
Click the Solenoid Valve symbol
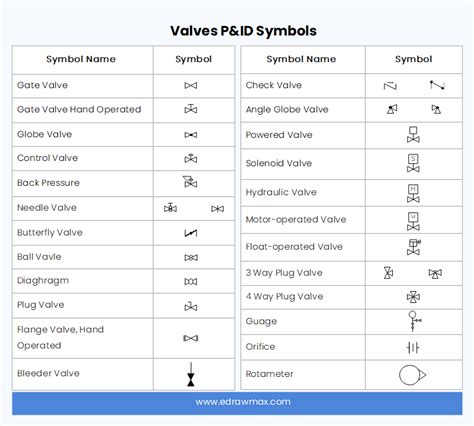(x=413, y=163)
